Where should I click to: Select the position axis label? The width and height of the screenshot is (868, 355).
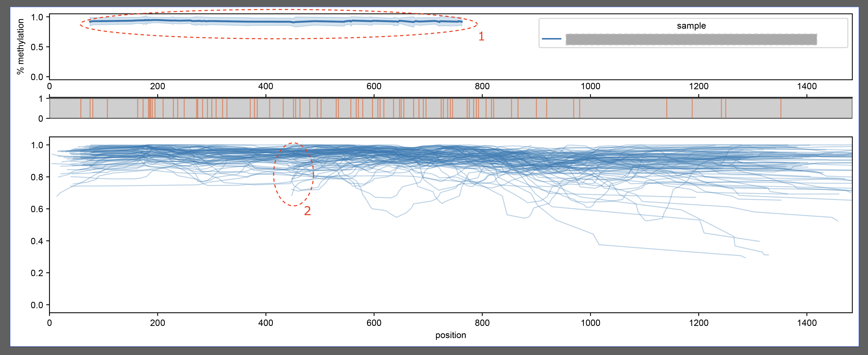[451, 335]
